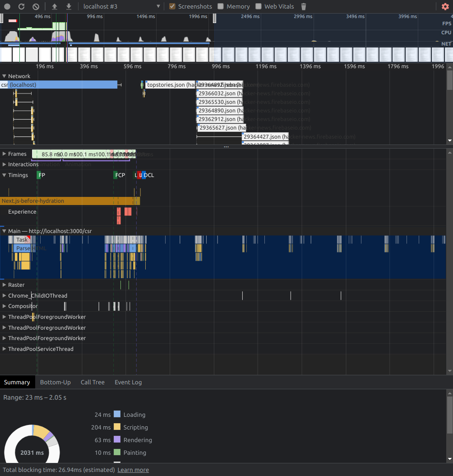Click the flame chart scroll down arrow
The height and width of the screenshot is (476, 453).
(x=450, y=371)
